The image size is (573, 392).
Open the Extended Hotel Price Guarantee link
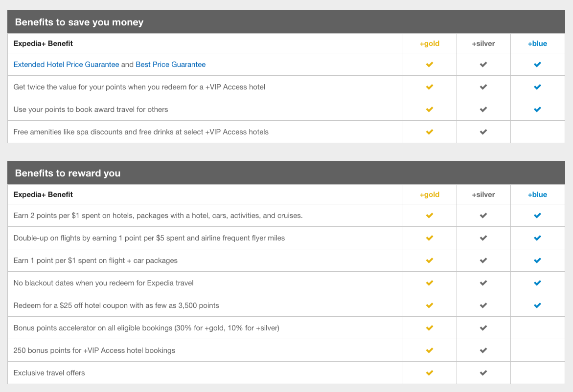pos(66,65)
